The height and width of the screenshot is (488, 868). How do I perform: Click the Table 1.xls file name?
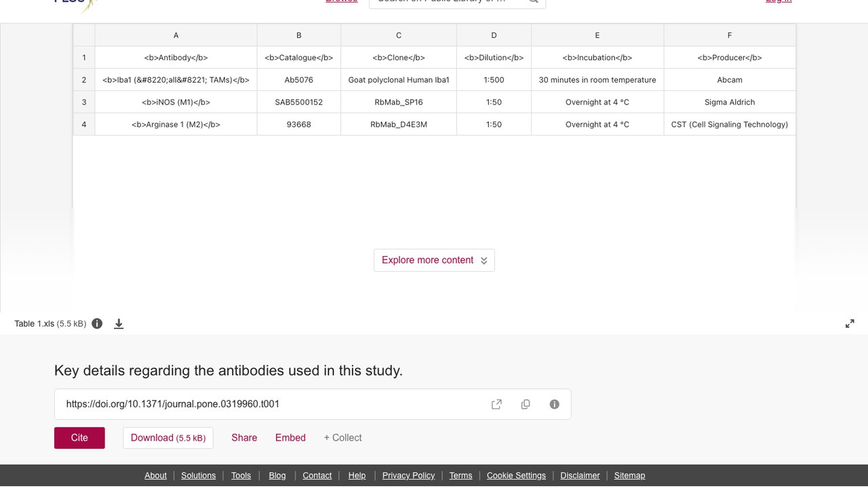(35, 324)
